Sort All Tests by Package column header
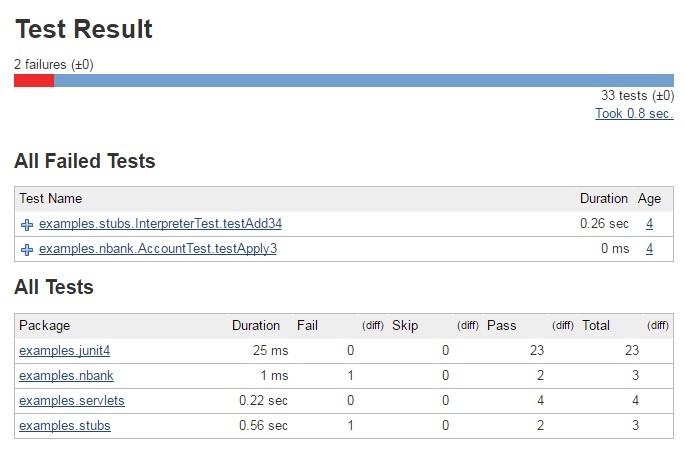685x450 pixels. [45, 325]
